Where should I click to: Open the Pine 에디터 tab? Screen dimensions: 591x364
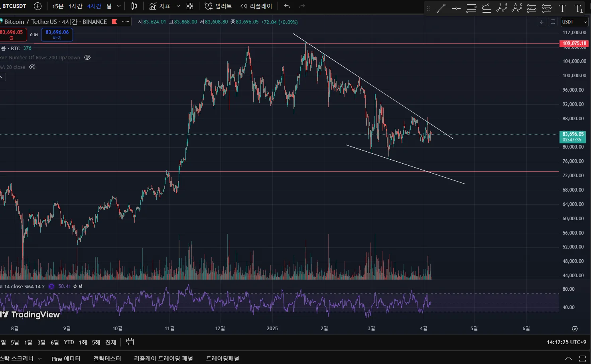click(66, 358)
